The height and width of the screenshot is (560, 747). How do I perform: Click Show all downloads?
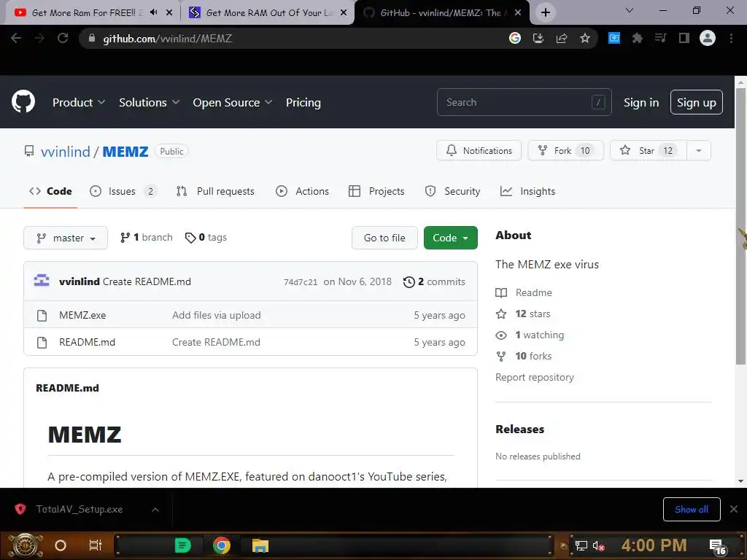(692, 509)
